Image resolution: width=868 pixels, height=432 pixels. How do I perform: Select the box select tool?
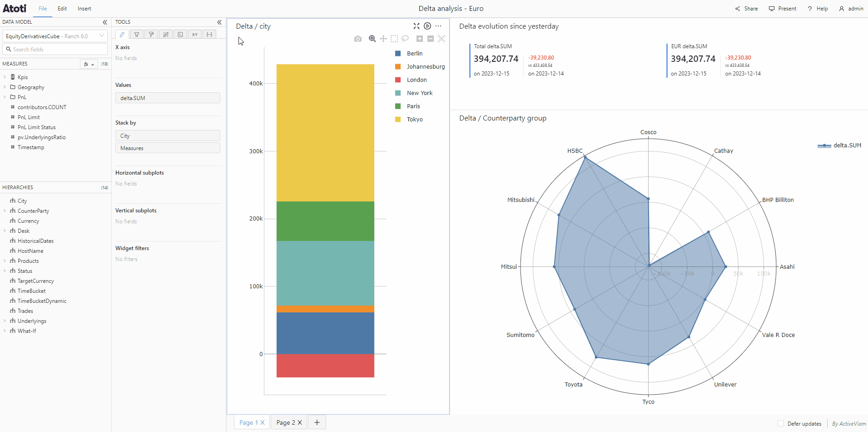point(394,39)
